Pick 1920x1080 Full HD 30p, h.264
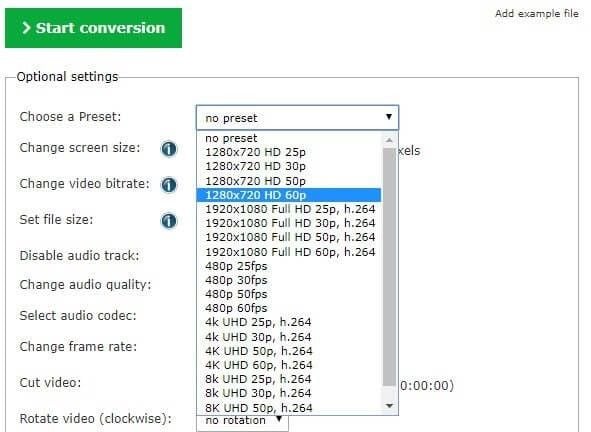Screen dimensions: 591x432 pyautogui.click(x=289, y=223)
